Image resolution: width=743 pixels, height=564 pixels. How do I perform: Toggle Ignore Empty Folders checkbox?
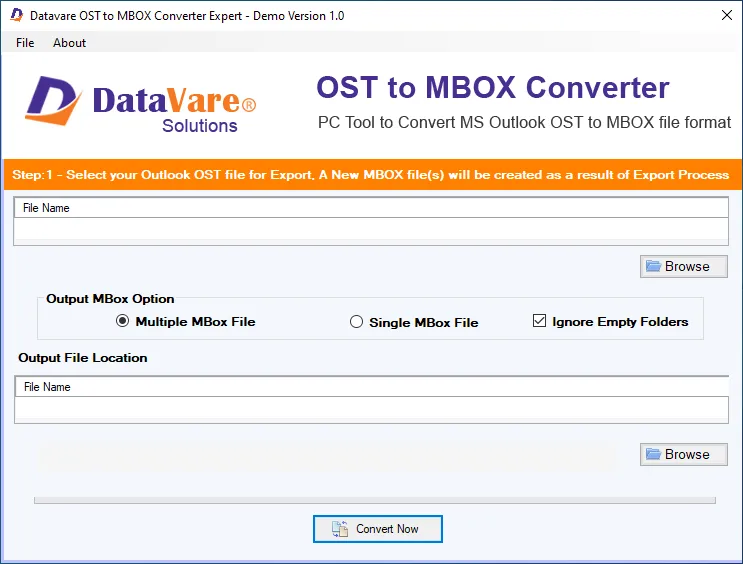click(x=539, y=321)
